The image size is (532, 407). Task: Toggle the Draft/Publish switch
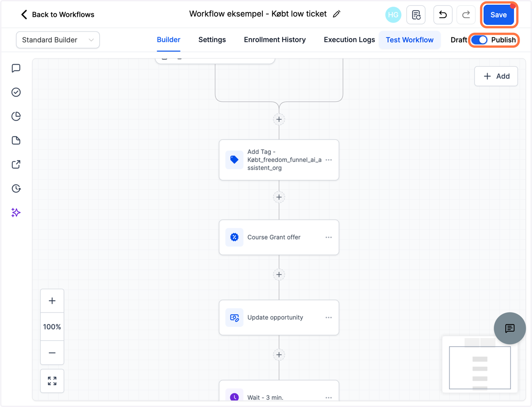pos(479,40)
